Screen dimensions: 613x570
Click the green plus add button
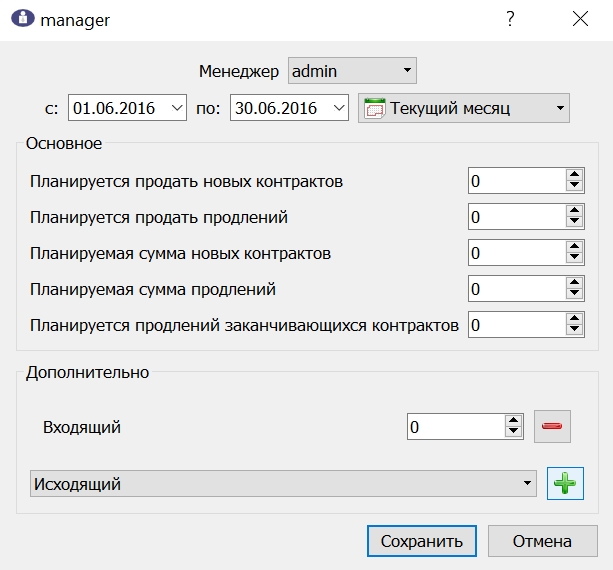click(565, 483)
